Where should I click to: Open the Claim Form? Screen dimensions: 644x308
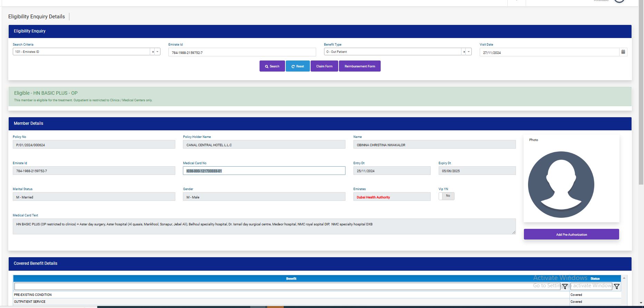click(x=324, y=66)
